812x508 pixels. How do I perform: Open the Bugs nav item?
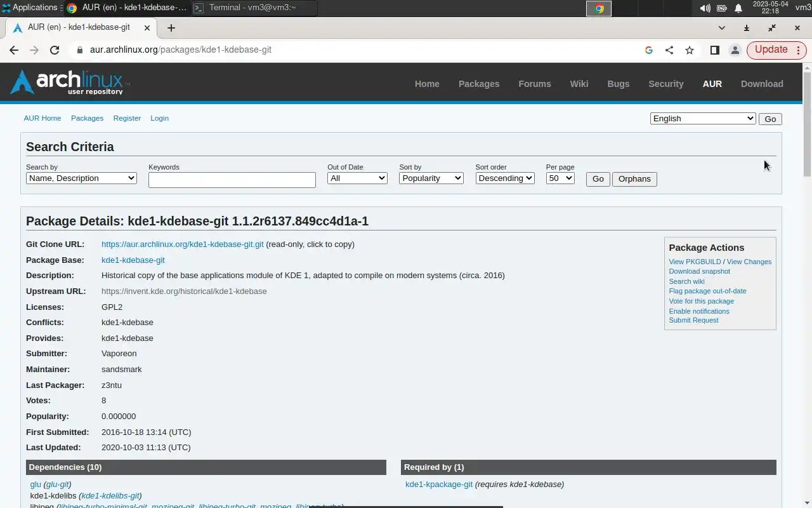pos(619,84)
